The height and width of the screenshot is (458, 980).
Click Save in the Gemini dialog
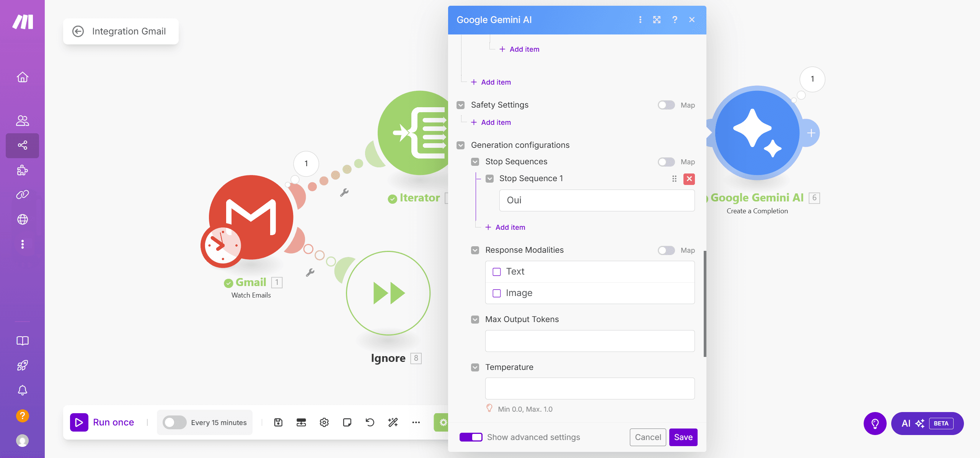point(683,437)
